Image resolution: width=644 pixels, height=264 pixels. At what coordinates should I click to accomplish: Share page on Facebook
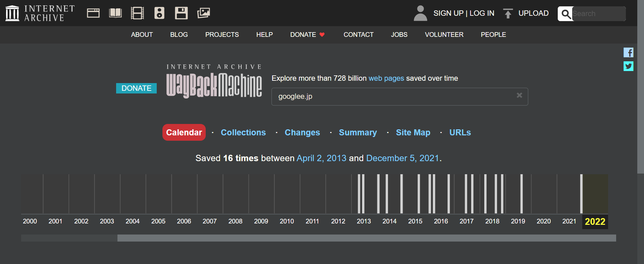[x=628, y=53]
